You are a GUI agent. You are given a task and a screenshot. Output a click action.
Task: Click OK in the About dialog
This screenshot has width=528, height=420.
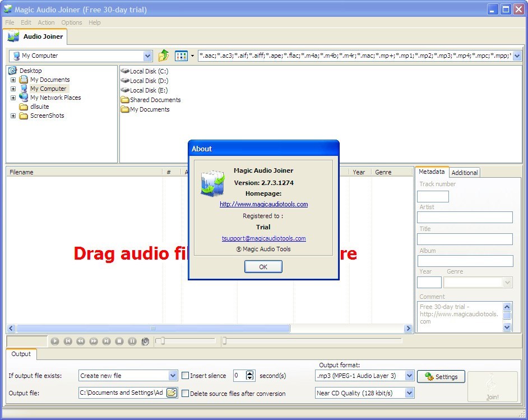[263, 267]
